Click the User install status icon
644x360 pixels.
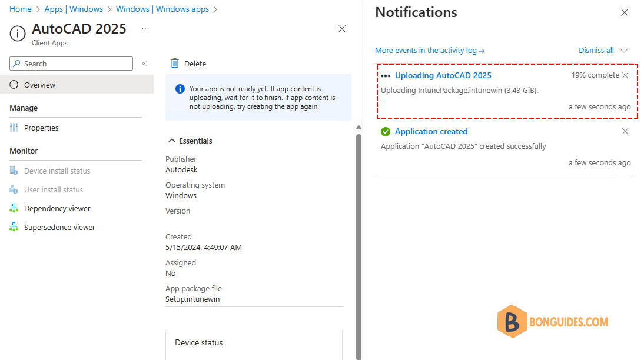14,189
